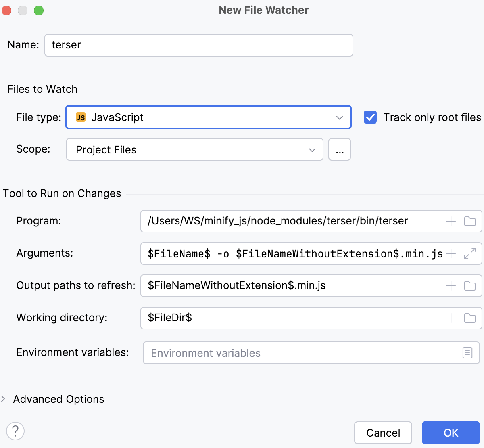Browse for the Program executable via folder icon
Screen dimensions: 484x448
point(470,221)
